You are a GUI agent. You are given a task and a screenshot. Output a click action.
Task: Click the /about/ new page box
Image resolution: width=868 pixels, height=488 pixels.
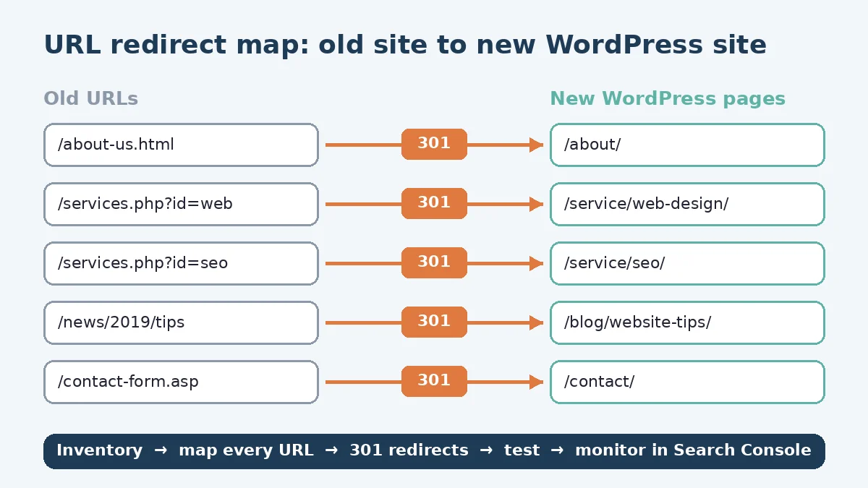point(687,145)
